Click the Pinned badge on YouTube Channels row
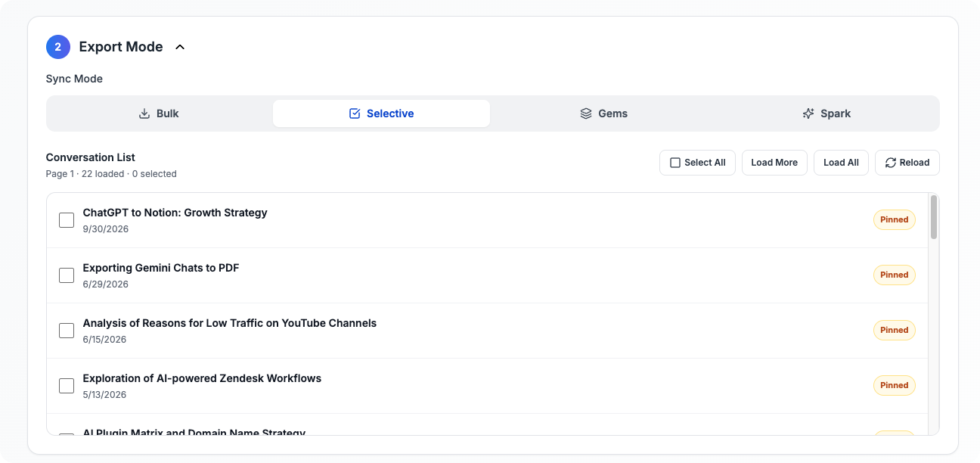 (x=895, y=330)
